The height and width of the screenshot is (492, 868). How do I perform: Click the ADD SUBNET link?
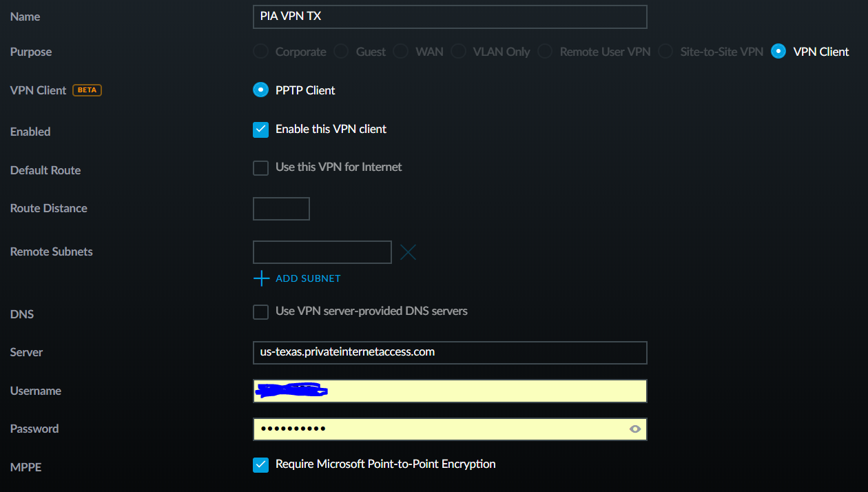[x=308, y=278]
